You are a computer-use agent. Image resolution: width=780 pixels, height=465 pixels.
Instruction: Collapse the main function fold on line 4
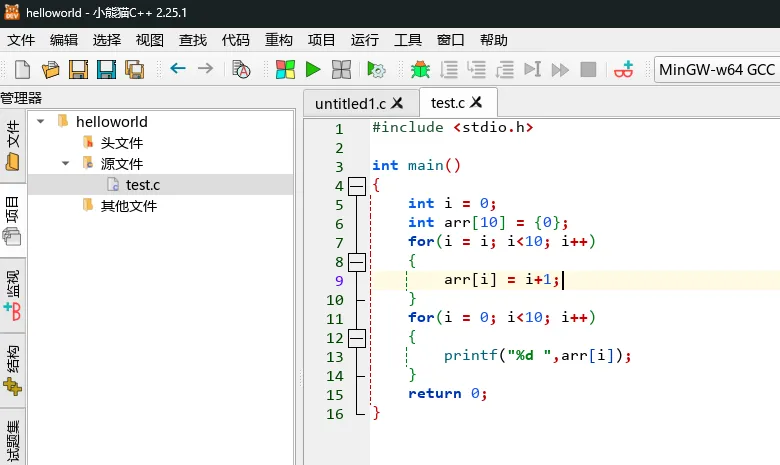(x=357, y=186)
